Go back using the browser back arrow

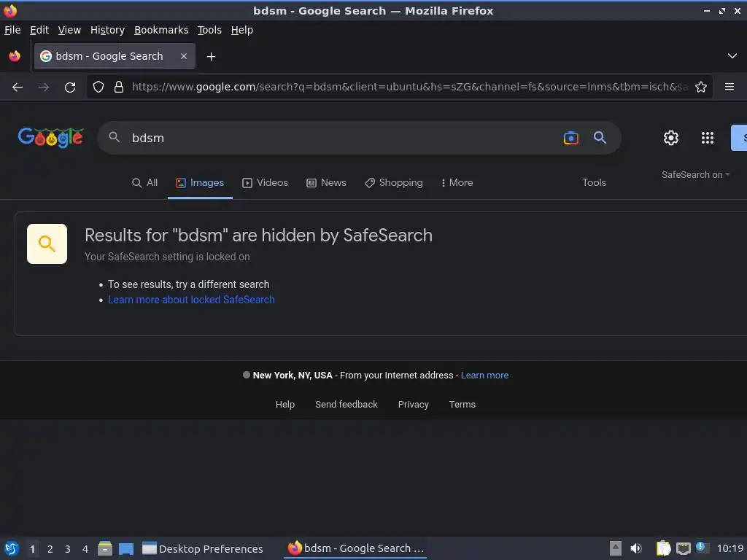coord(18,87)
